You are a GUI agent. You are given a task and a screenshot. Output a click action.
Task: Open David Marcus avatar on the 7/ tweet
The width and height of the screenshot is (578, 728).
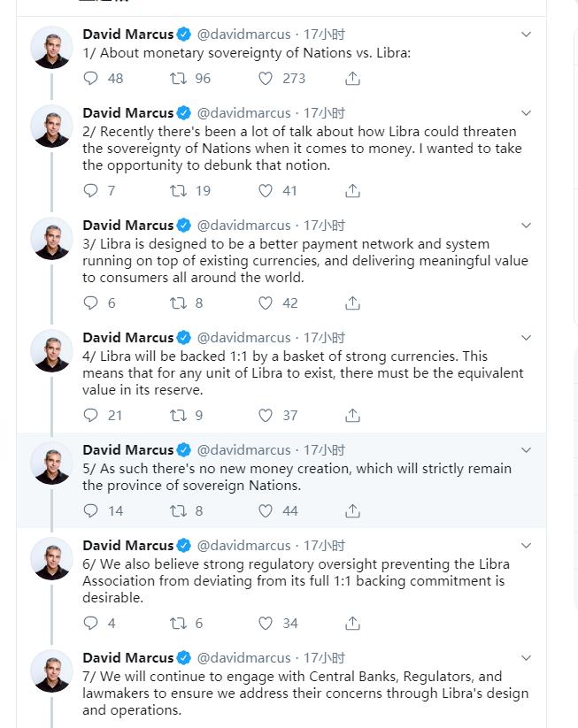[x=51, y=671]
